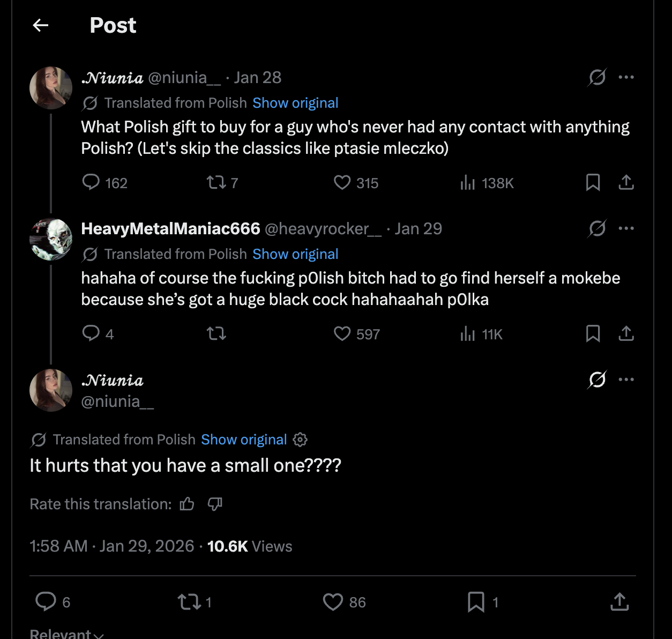Open more options on Niunia's first post

(626, 77)
